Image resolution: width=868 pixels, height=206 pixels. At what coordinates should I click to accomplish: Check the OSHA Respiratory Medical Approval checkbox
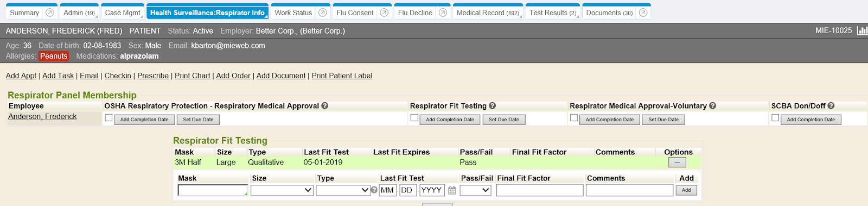click(108, 118)
